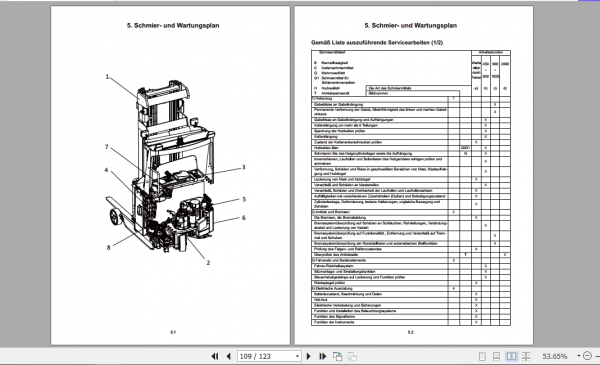Click page number 5.2 at bottom
Image resolution: width=600 pixels, height=365 pixels.
click(411, 332)
